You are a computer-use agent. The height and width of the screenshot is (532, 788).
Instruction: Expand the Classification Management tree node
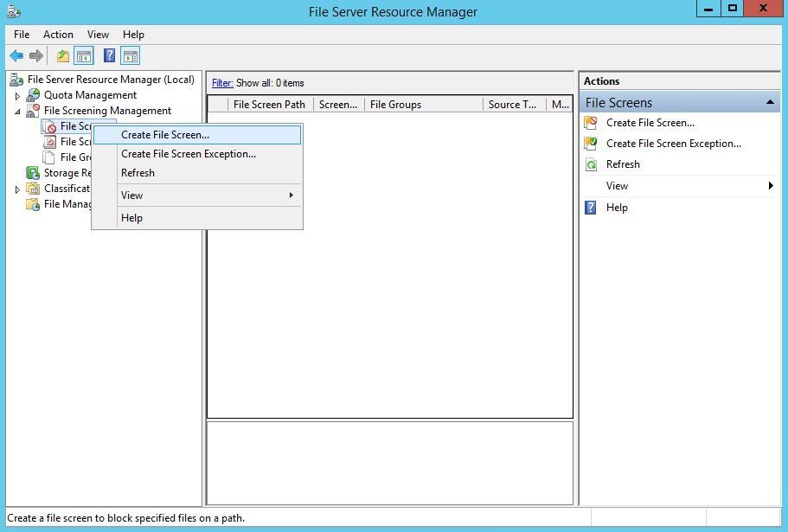pyautogui.click(x=17, y=189)
